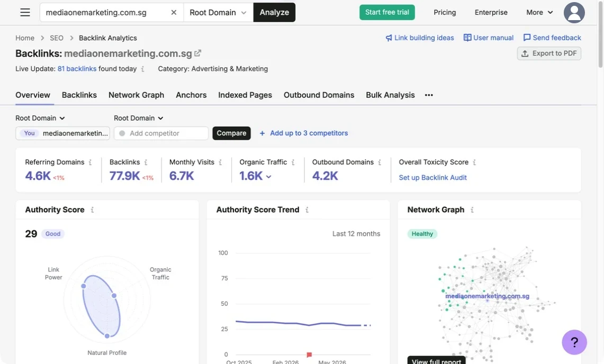Expand the More menu in header
Screen dimensions: 604x364
[x=539, y=12]
